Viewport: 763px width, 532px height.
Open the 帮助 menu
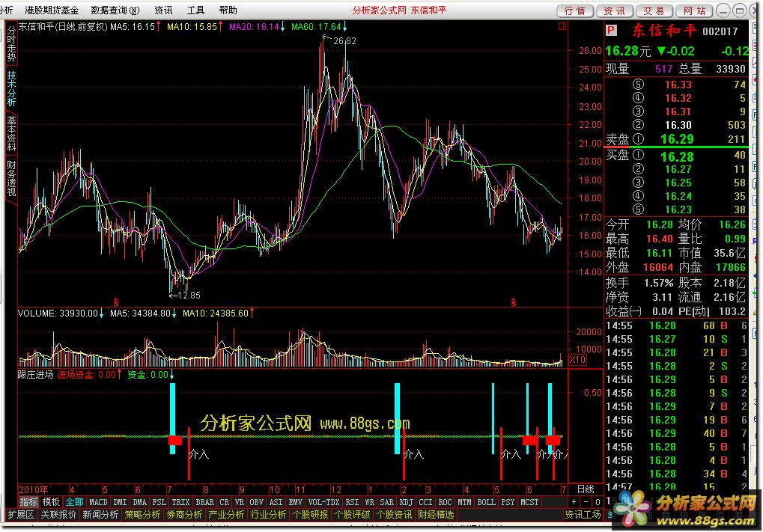[228, 10]
